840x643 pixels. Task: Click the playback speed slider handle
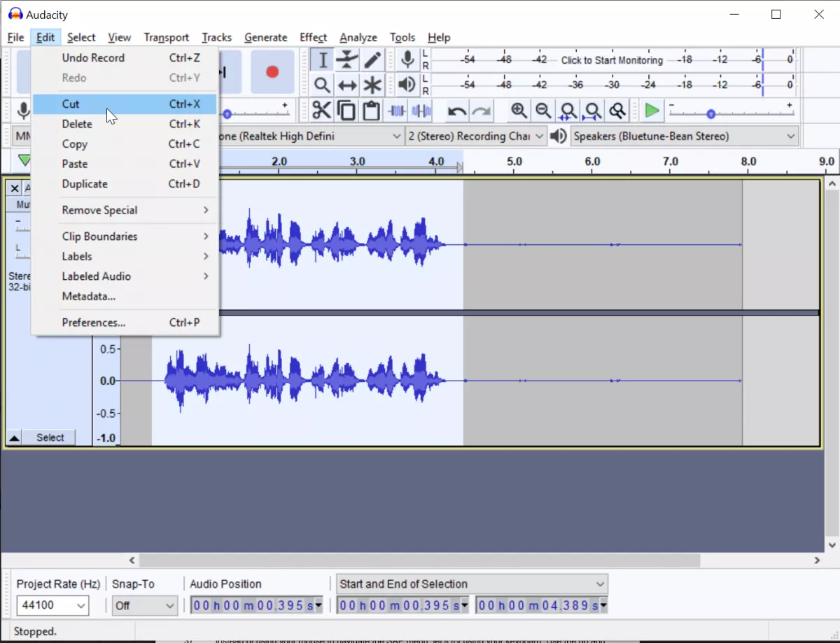[x=710, y=113]
